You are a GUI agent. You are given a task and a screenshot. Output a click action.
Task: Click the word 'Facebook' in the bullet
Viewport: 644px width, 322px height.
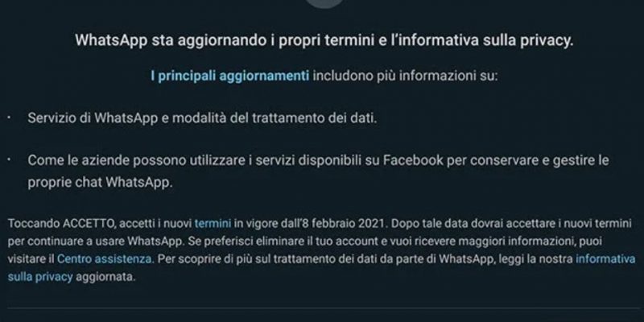click(413, 160)
